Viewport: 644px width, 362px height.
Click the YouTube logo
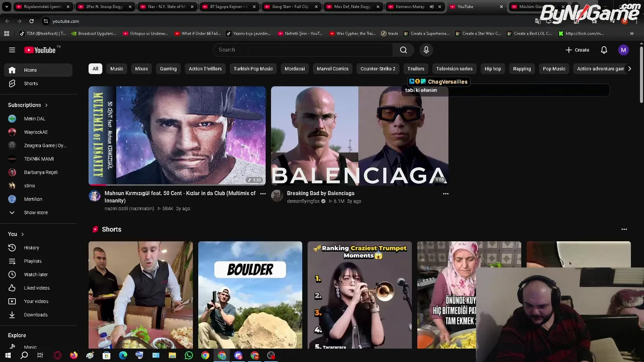[41, 50]
